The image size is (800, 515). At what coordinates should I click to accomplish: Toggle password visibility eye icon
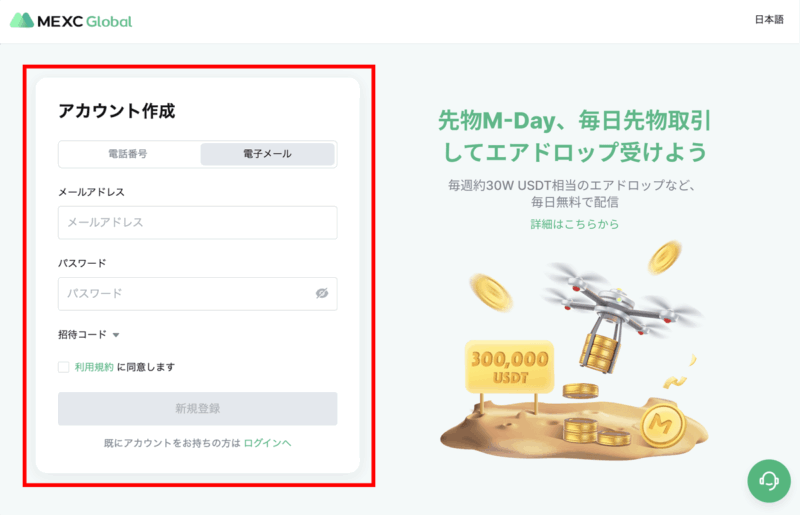pos(322,294)
